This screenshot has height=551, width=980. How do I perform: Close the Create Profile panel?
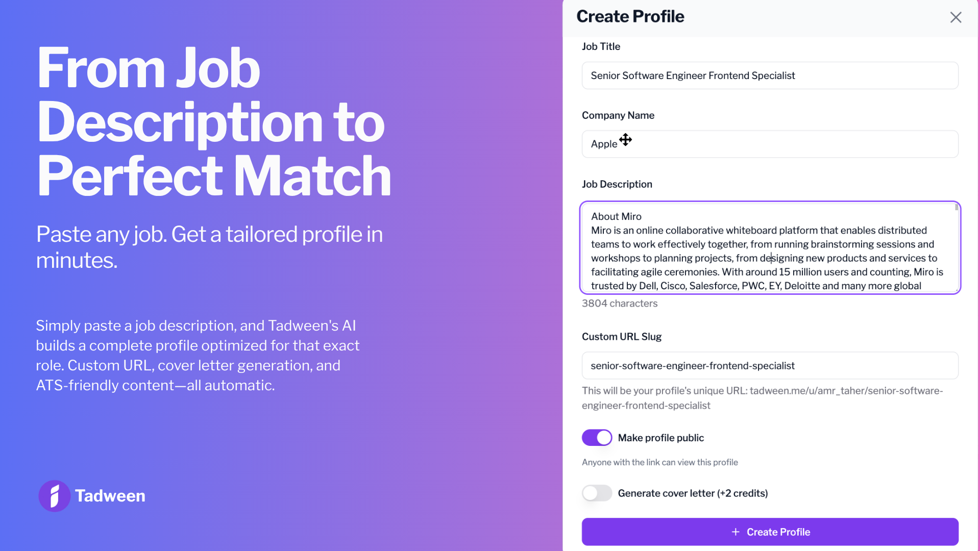955,17
